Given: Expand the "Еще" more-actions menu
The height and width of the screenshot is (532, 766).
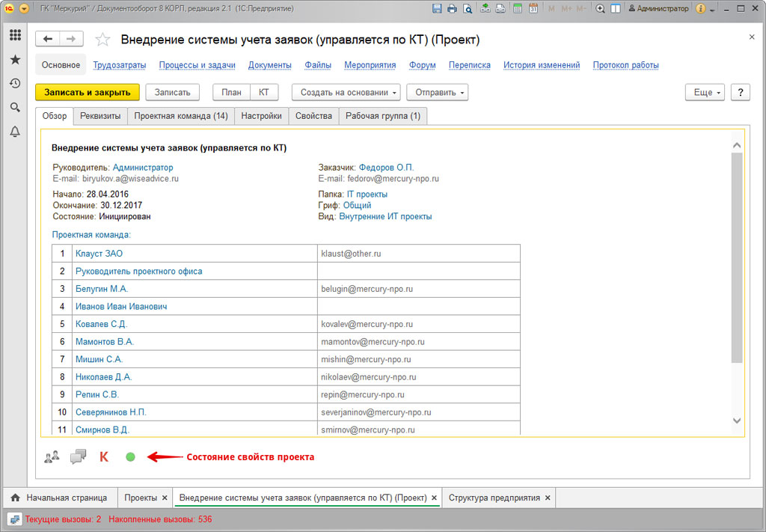Looking at the screenshot, I should coord(706,92).
